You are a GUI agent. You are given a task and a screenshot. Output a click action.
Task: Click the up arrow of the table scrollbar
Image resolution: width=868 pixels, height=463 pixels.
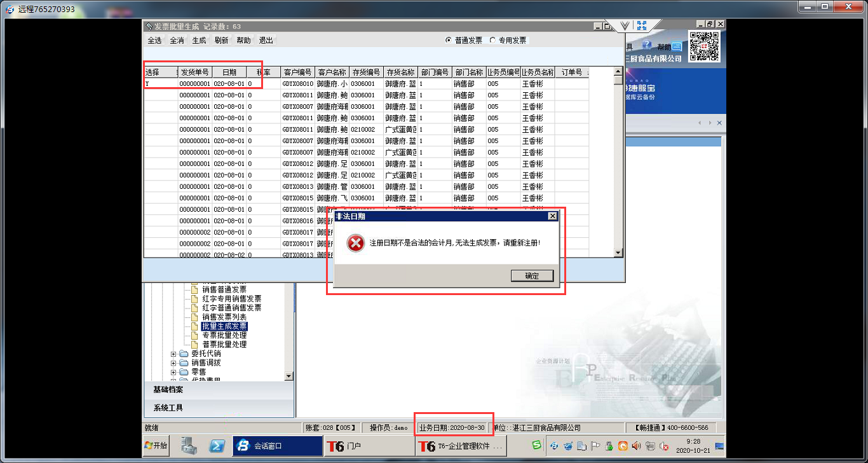618,71
